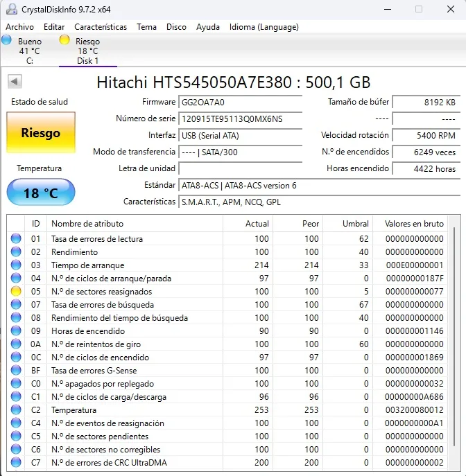Screen dimensions: 466x476
Task: Open the Idioma (Language) menu
Action: point(264,27)
